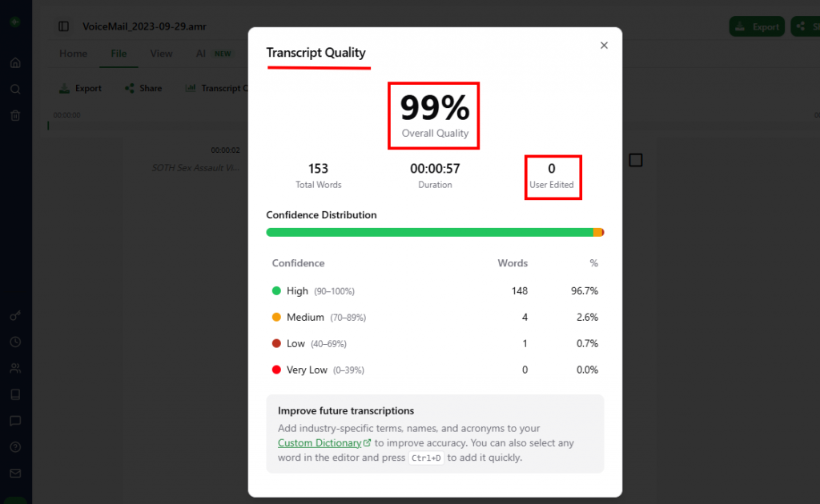Click the Search icon in sidebar
Image resolution: width=820 pixels, height=504 pixels.
(x=15, y=89)
